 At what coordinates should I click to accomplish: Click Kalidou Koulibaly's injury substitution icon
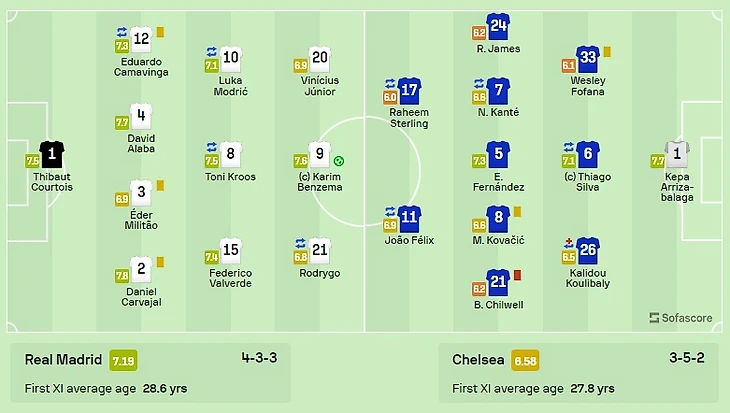point(569,242)
